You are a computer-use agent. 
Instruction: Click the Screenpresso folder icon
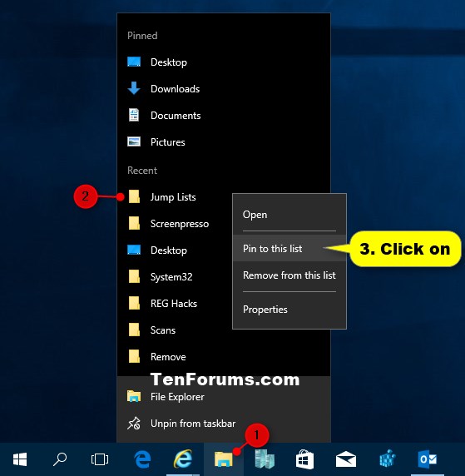pos(134,223)
